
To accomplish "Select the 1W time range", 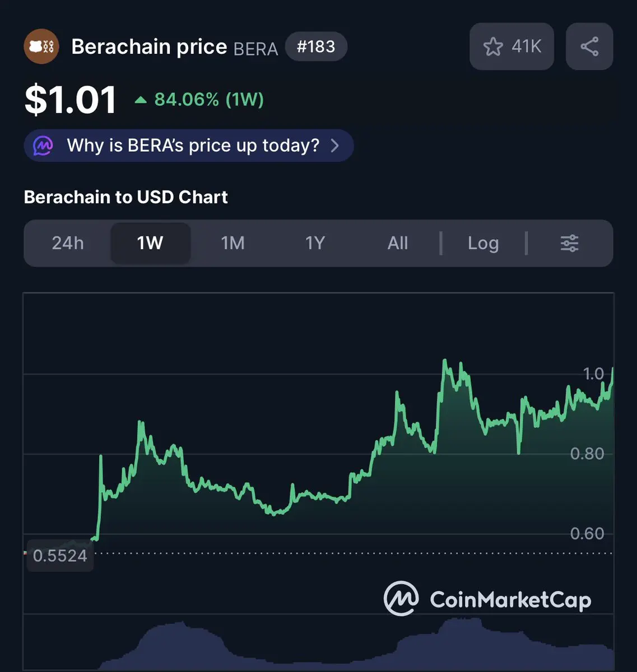I will click(150, 243).
